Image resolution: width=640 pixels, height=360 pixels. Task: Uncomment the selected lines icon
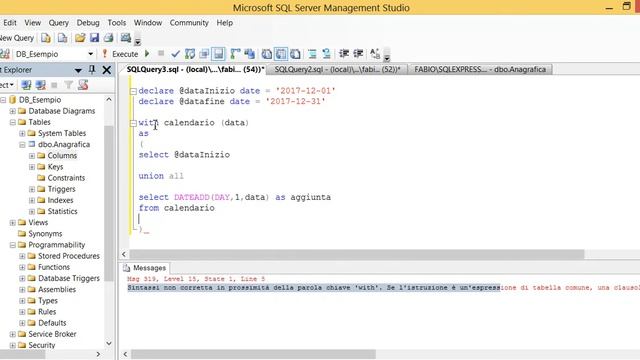(327, 54)
